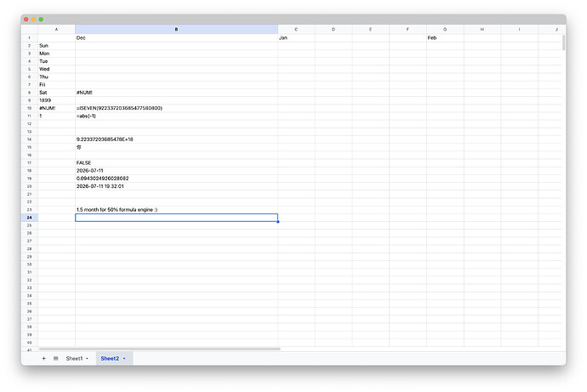Click highlighted row 24 header

(29, 218)
